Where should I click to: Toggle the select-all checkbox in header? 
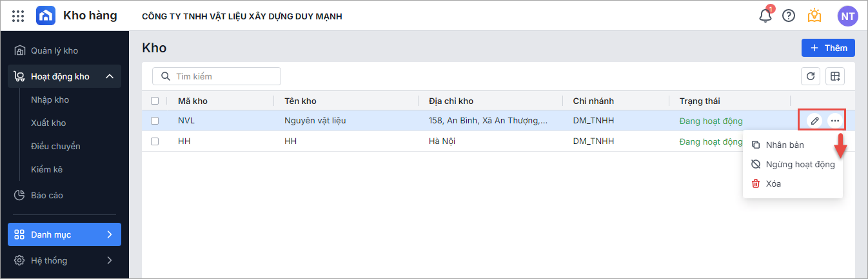(x=155, y=101)
